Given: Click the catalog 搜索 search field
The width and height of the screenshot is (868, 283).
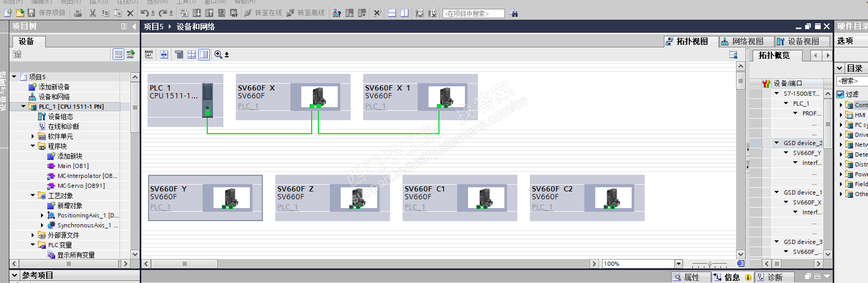Looking at the screenshot, I should point(852,81).
